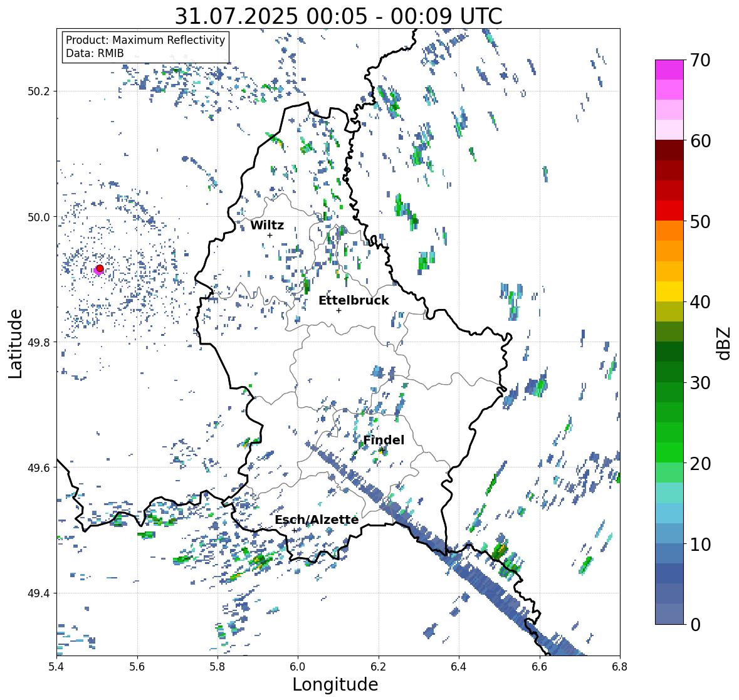The image size is (739, 700).
Task: Click the 6.2 longitude tick label
Action: (x=379, y=667)
